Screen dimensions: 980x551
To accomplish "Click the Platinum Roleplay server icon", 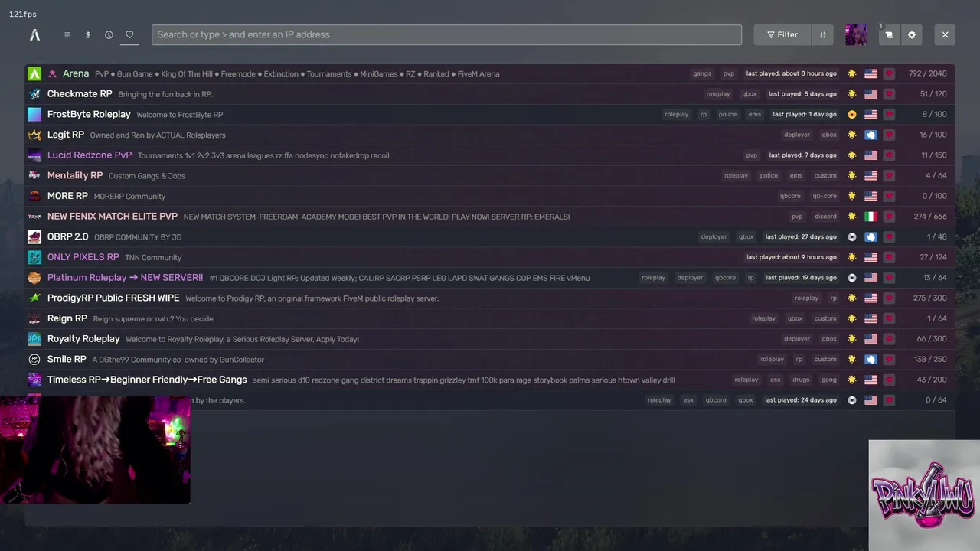I will [x=34, y=278].
